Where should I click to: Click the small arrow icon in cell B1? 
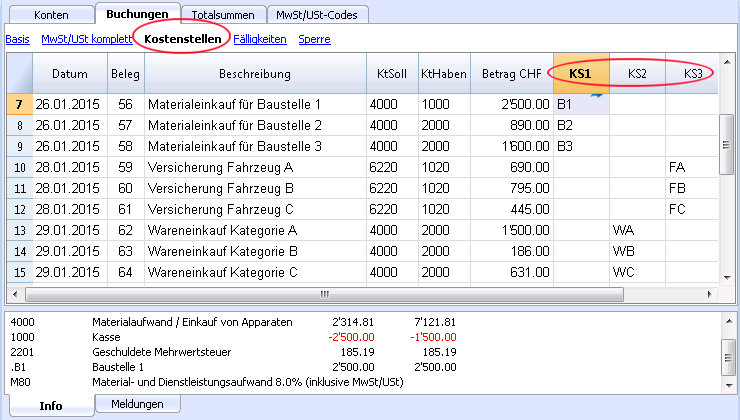(x=597, y=96)
